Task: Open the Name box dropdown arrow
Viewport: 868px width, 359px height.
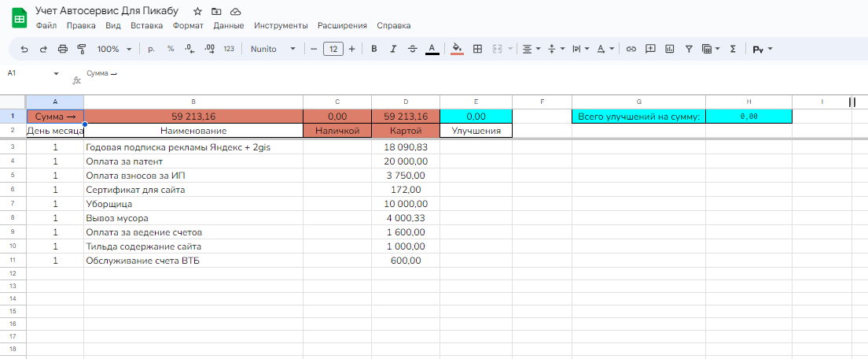Action: pos(57,73)
